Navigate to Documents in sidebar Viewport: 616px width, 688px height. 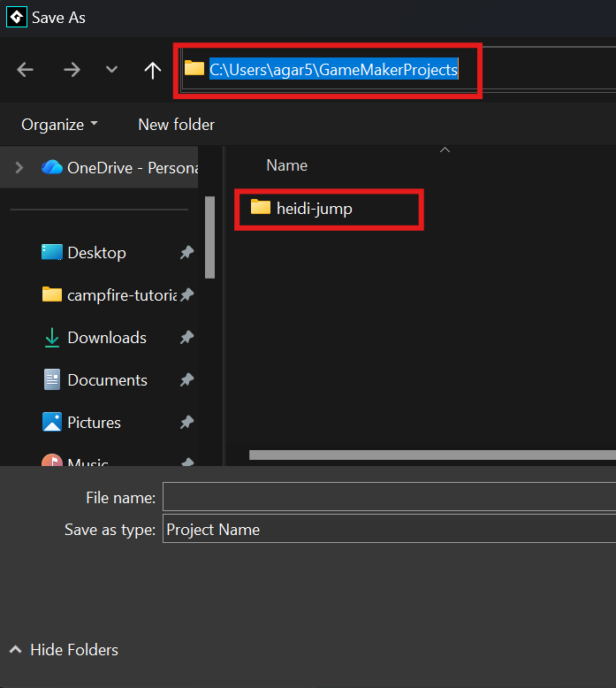(x=107, y=380)
